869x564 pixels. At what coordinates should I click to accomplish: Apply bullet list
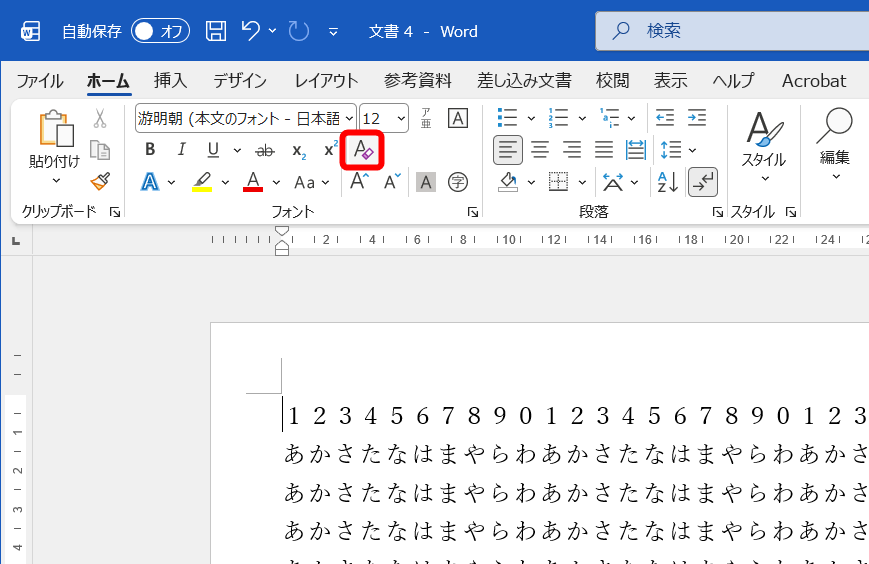507,118
